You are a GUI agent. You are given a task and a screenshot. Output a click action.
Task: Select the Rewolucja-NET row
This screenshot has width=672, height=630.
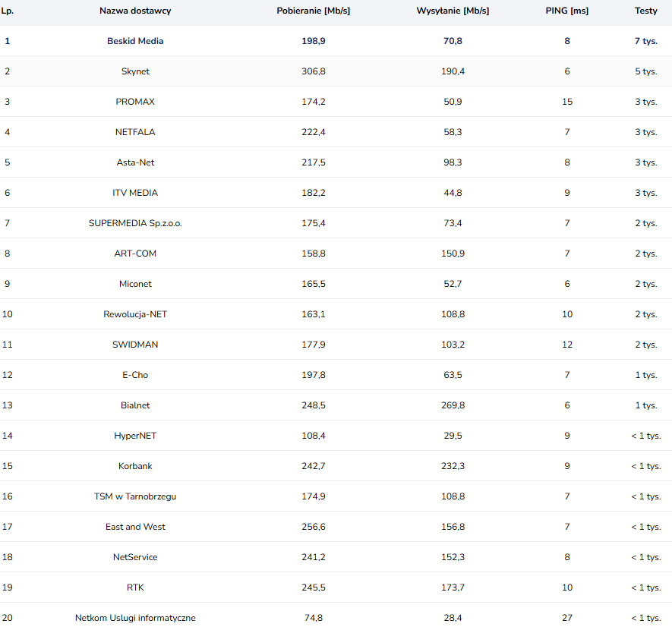click(336, 314)
